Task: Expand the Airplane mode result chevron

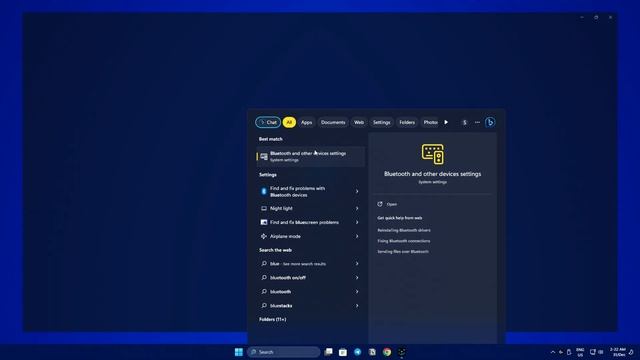Action: click(357, 236)
